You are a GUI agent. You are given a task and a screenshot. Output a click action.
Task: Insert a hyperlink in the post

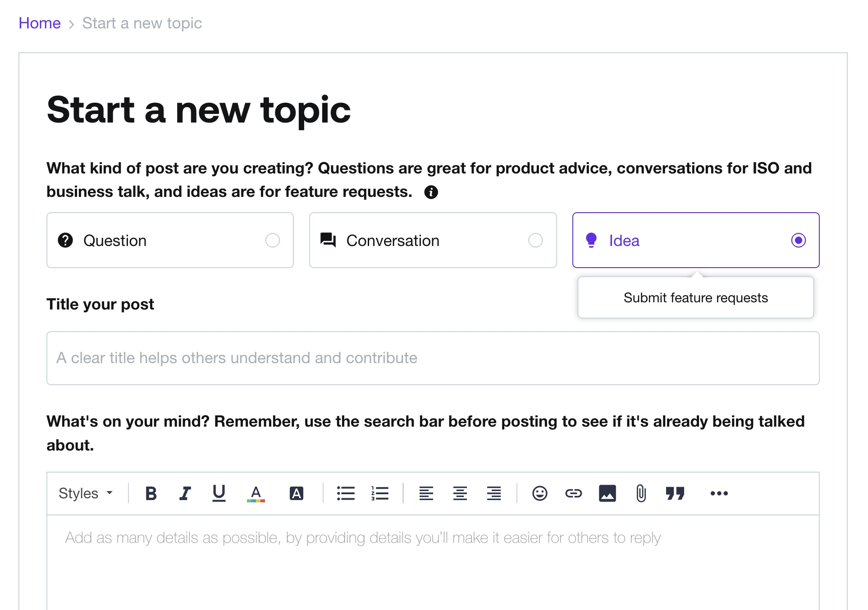573,493
